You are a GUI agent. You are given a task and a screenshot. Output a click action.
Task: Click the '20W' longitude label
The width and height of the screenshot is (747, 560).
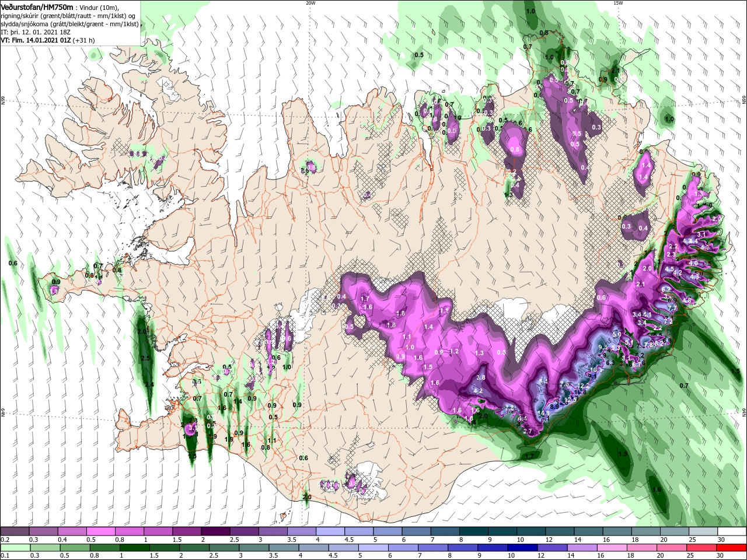[310, 3]
